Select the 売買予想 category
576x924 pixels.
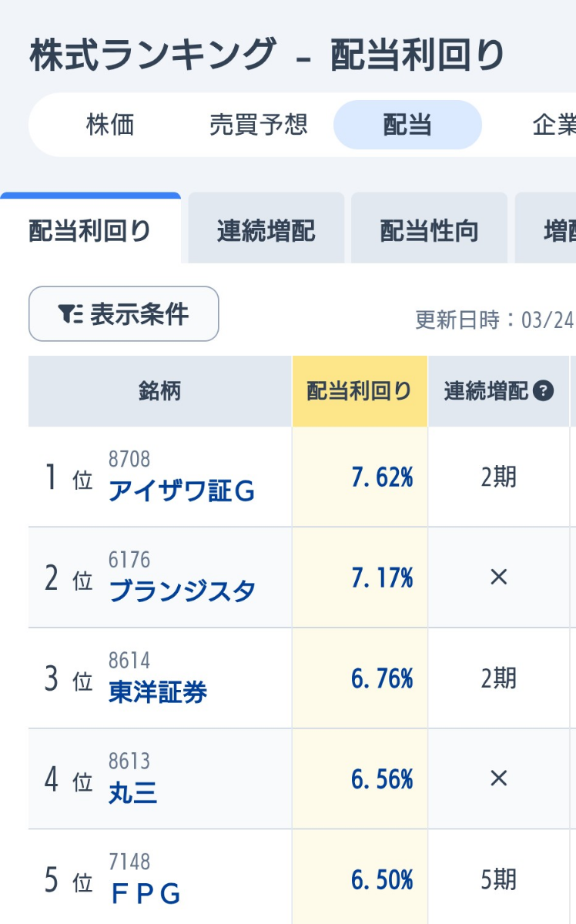coord(258,125)
